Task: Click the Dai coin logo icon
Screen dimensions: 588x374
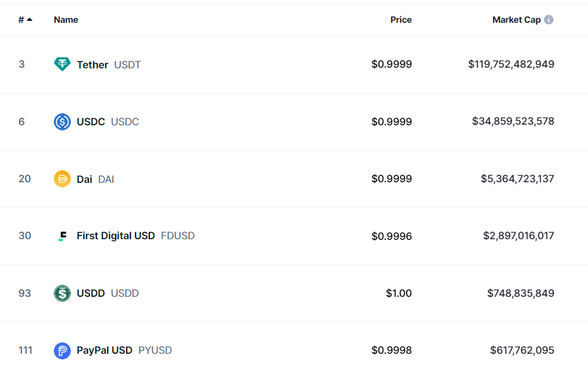Action: tap(62, 178)
